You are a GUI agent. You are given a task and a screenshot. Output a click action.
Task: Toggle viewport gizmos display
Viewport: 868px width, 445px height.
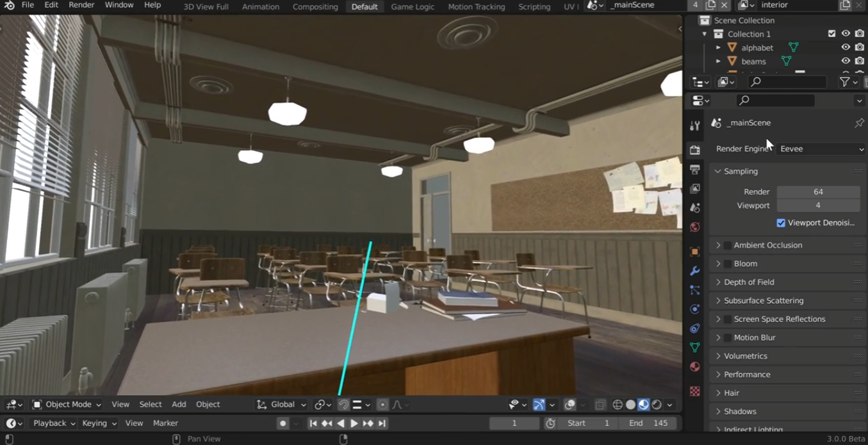tap(539, 405)
